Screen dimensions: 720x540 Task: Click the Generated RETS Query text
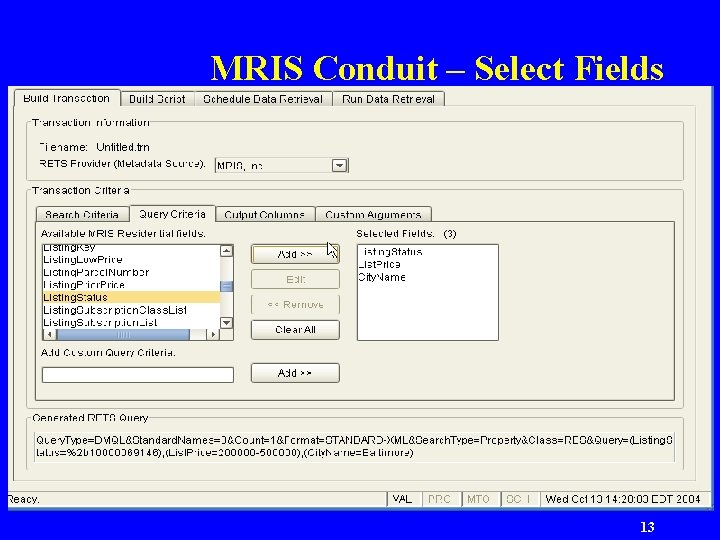[x=354, y=446]
